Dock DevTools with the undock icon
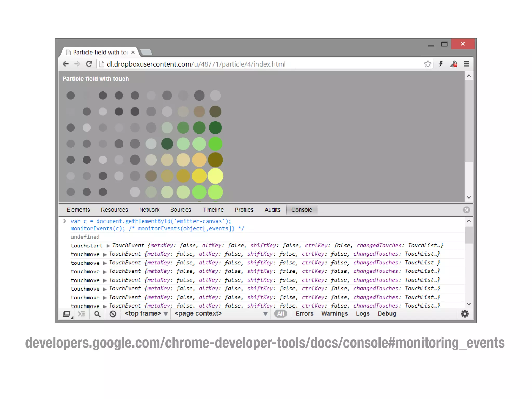This screenshot has height=399, width=532. point(67,314)
